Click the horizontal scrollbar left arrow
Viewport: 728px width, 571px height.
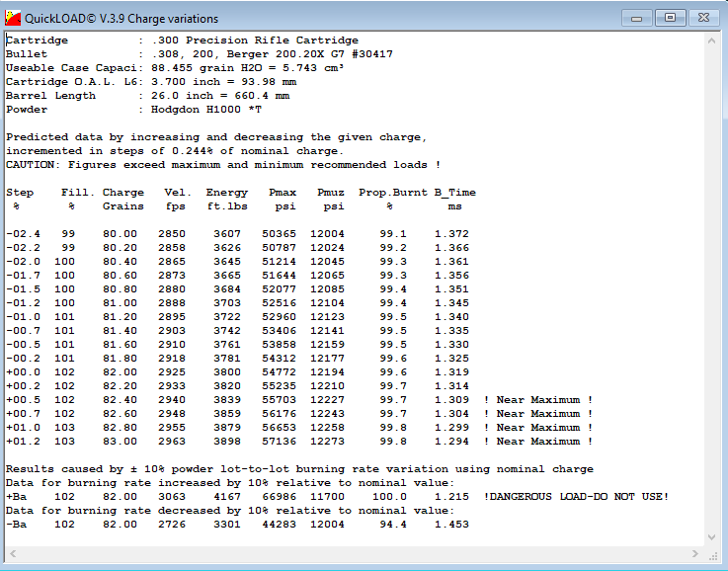pos(12,554)
